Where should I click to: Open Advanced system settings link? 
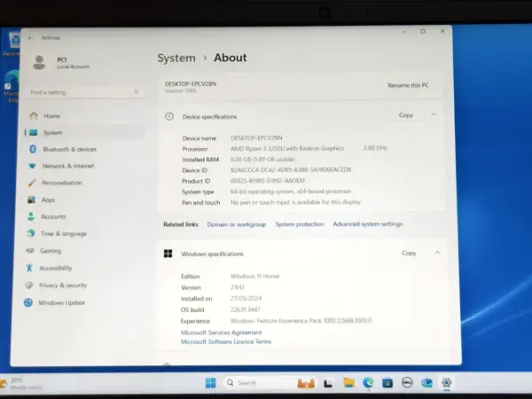coord(368,224)
